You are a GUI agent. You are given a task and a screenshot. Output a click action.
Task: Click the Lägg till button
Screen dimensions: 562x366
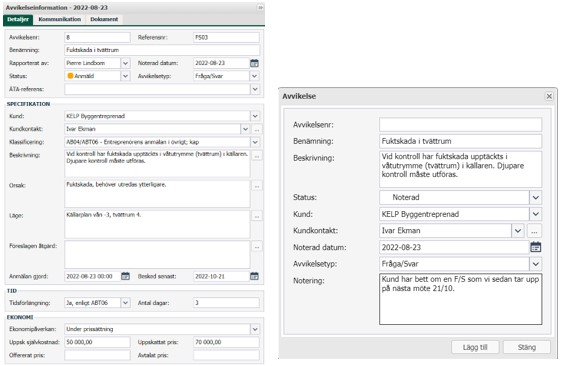coord(475,347)
